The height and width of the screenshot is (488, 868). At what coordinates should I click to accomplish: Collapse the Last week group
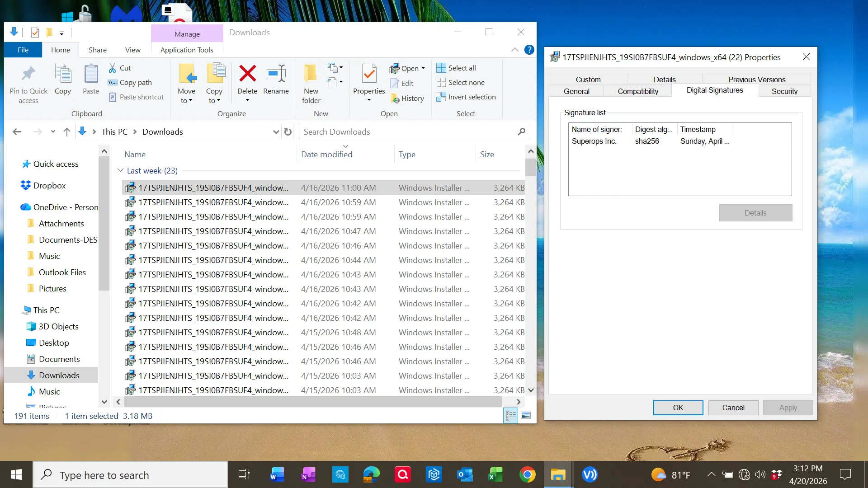[x=121, y=170]
